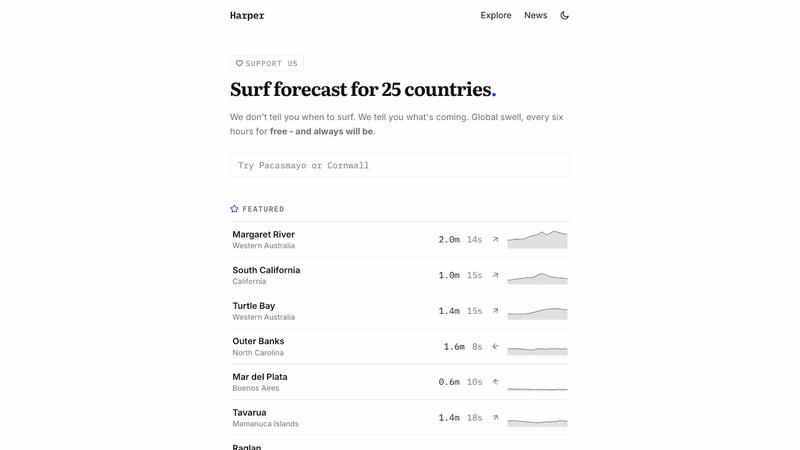800x450 pixels.
Task: Open the Margaret River forecast
Action: [x=399, y=239]
